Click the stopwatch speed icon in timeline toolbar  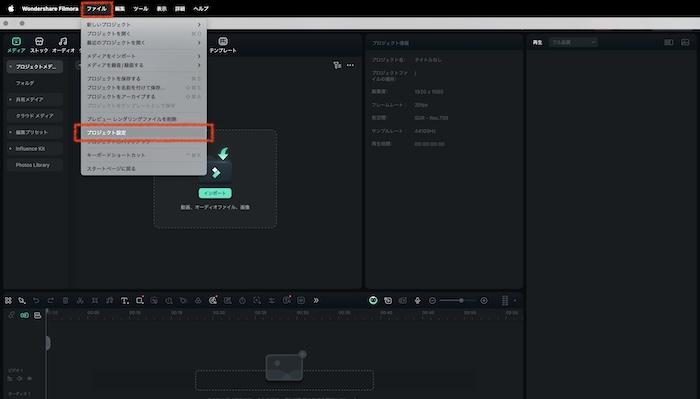[242, 301]
